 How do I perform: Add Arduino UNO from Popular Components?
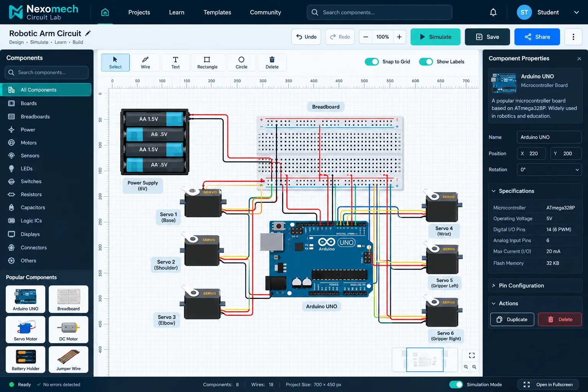tap(26, 299)
